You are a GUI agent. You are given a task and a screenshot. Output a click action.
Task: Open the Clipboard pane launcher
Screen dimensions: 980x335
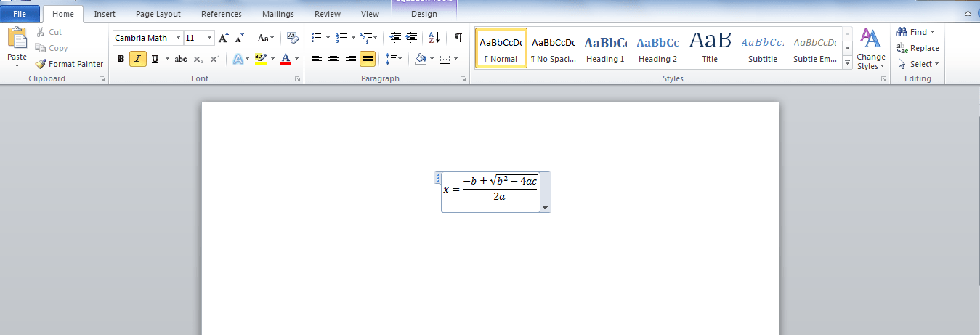pos(102,78)
